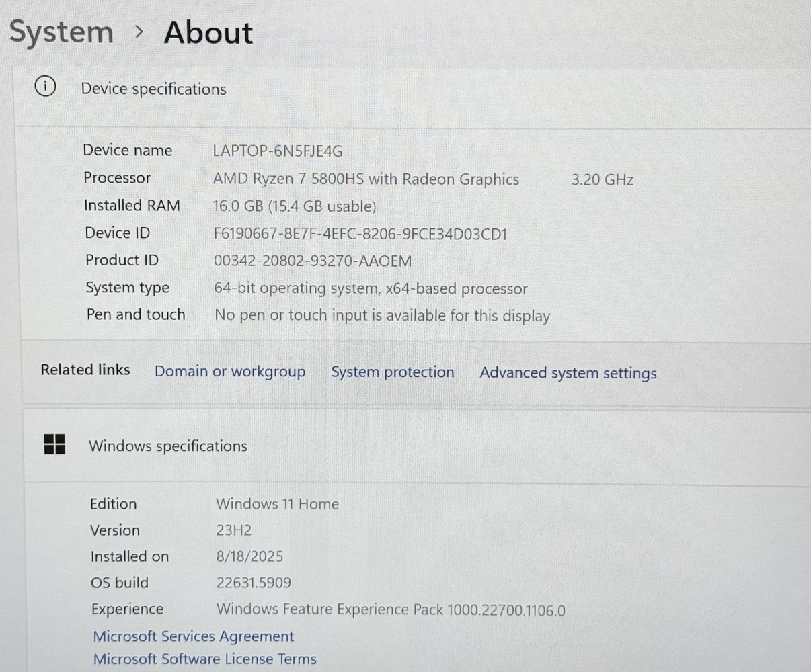
Task: Click the device name LAPTOP-6N5FJE4G
Action: pos(277,151)
